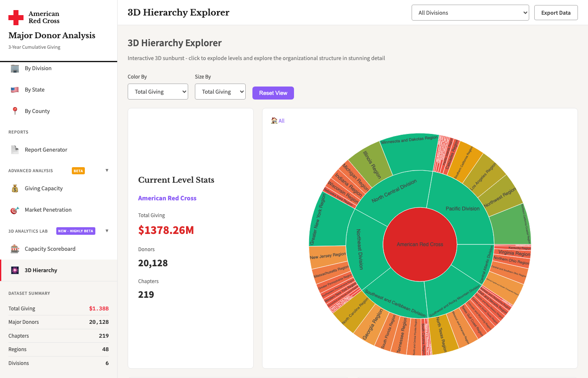Click the All breadcrumb link

click(281, 121)
